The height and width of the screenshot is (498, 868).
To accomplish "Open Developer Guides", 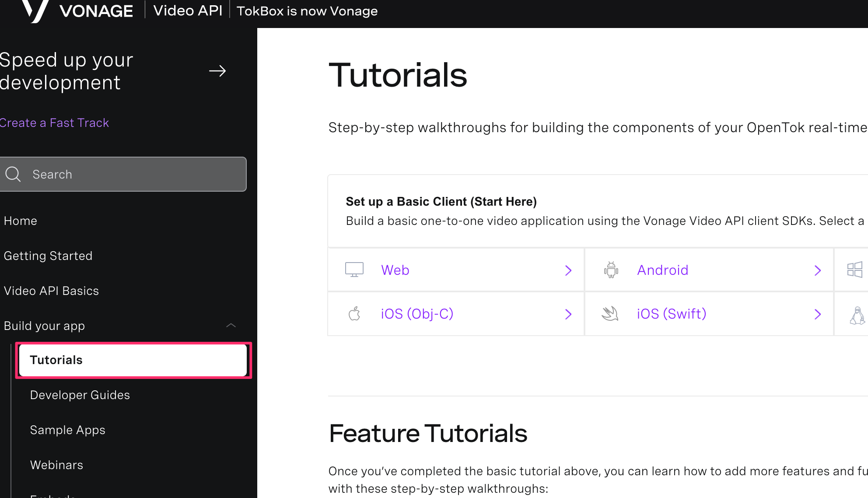I will tap(80, 395).
